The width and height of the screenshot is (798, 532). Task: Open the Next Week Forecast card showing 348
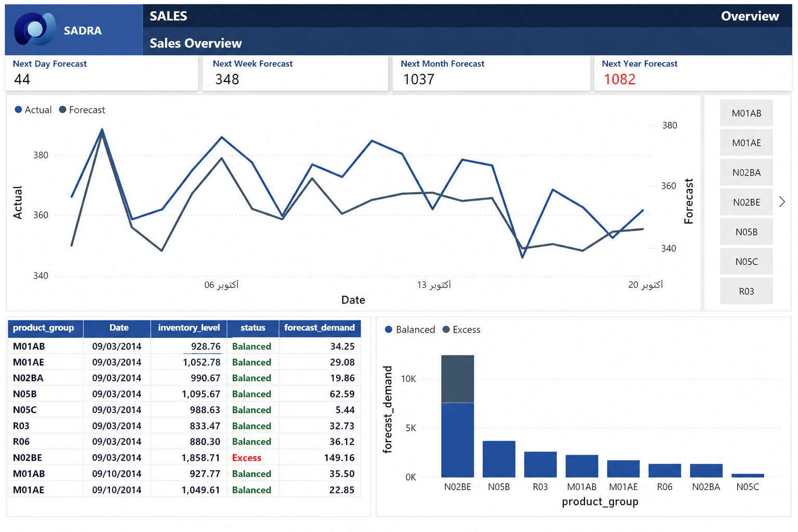pyautogui.click(x=295, y=73)
